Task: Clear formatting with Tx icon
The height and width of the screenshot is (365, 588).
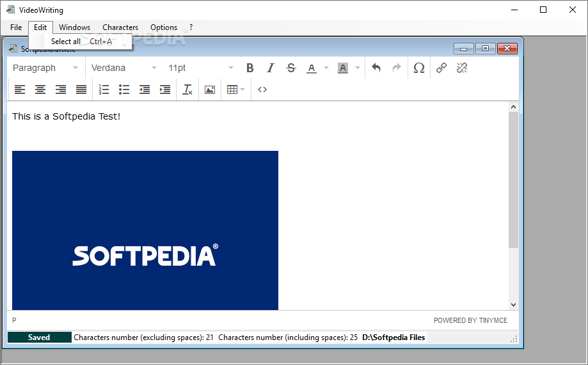Action: point(187,89)
